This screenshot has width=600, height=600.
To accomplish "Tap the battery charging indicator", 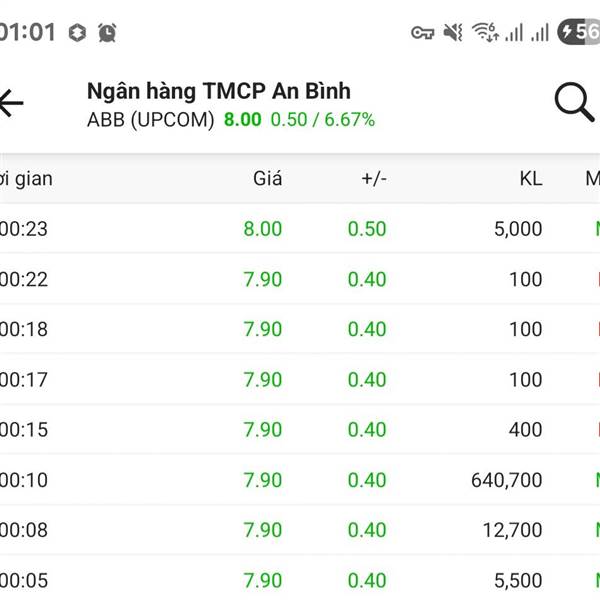I will [x=579, y=32].
